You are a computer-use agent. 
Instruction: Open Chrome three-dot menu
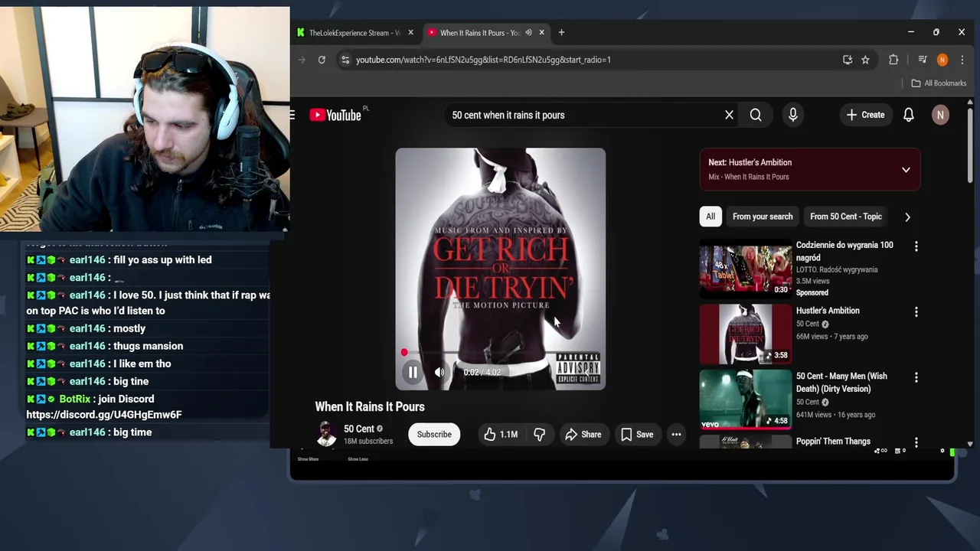[962, 60]
